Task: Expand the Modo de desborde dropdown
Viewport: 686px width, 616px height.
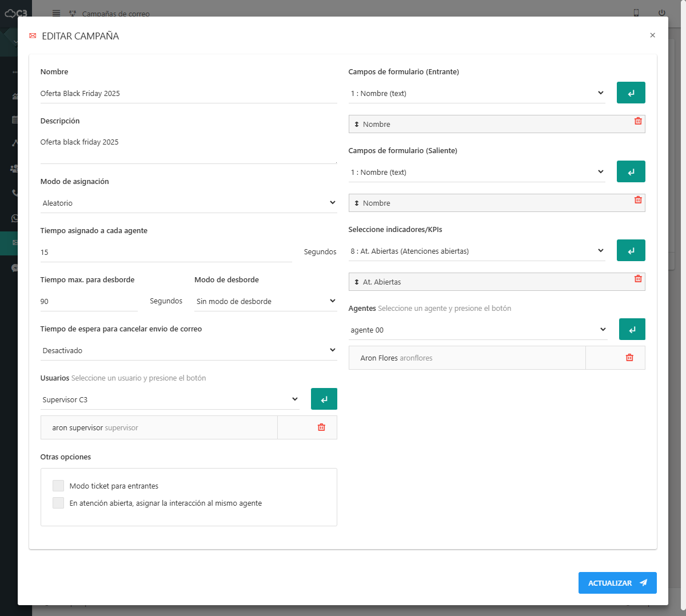Action: tap(266, 301)
